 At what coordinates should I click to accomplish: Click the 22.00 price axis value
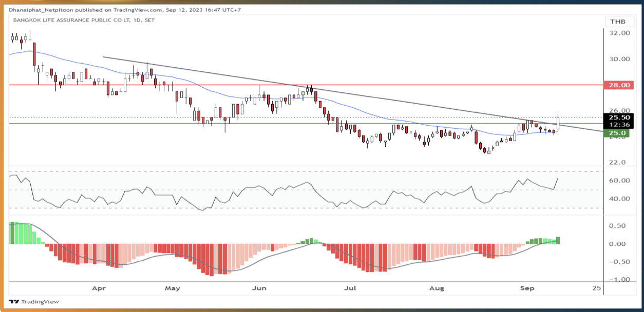click(619, 162)
